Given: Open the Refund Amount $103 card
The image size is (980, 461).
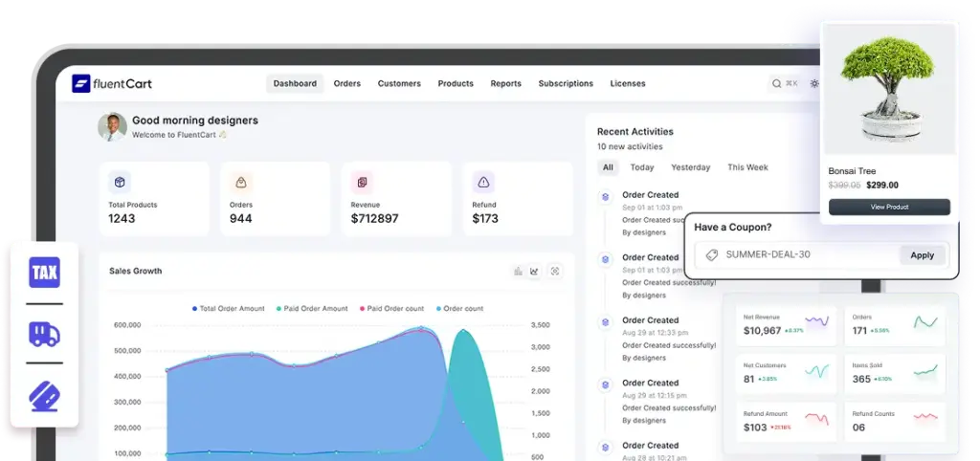Looking at the screenshot, I should pos(786,423).
